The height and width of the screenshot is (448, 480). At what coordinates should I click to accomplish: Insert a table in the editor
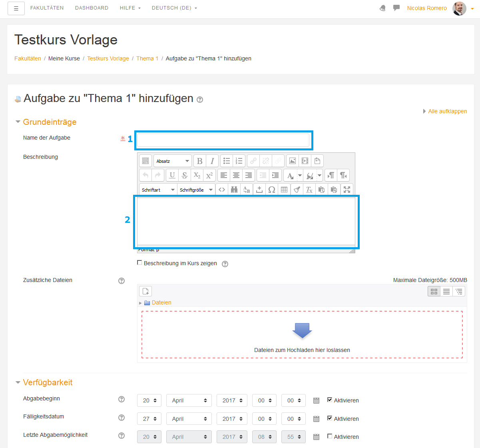284,190
